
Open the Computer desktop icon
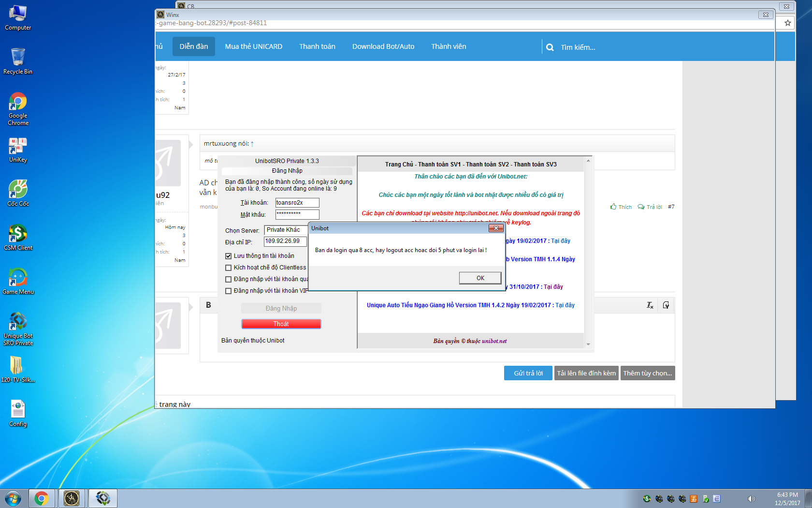click(x=18, y=17)
